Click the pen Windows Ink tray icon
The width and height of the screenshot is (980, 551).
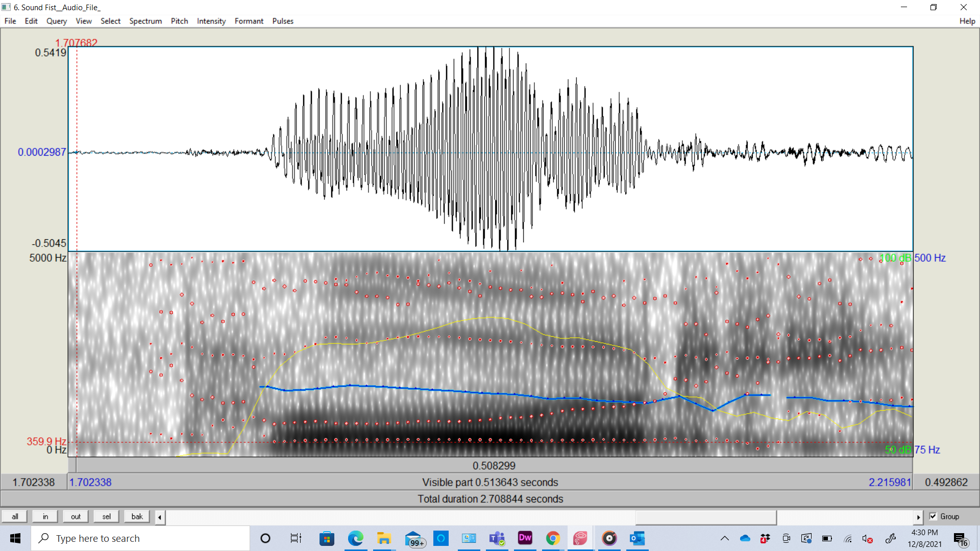tap(891, 538)
